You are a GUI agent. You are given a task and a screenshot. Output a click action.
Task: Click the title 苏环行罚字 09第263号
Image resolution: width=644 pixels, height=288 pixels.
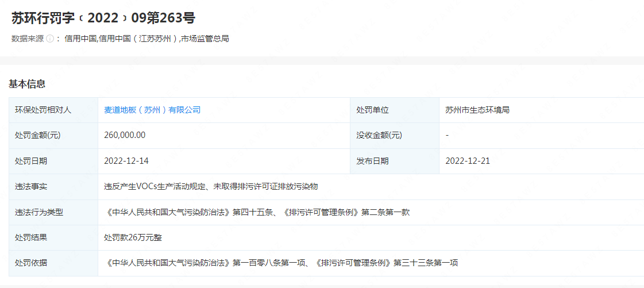click(103, 18)
